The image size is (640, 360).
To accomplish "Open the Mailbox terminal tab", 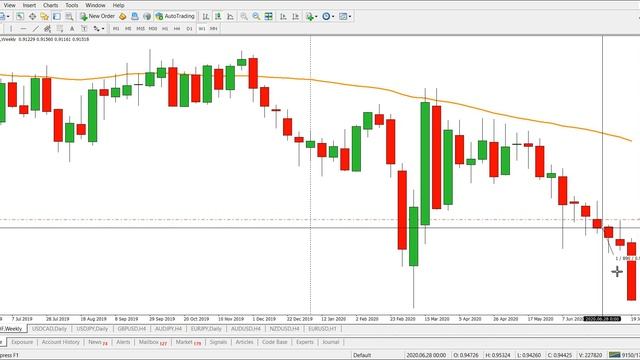I will tap(153, 342).
